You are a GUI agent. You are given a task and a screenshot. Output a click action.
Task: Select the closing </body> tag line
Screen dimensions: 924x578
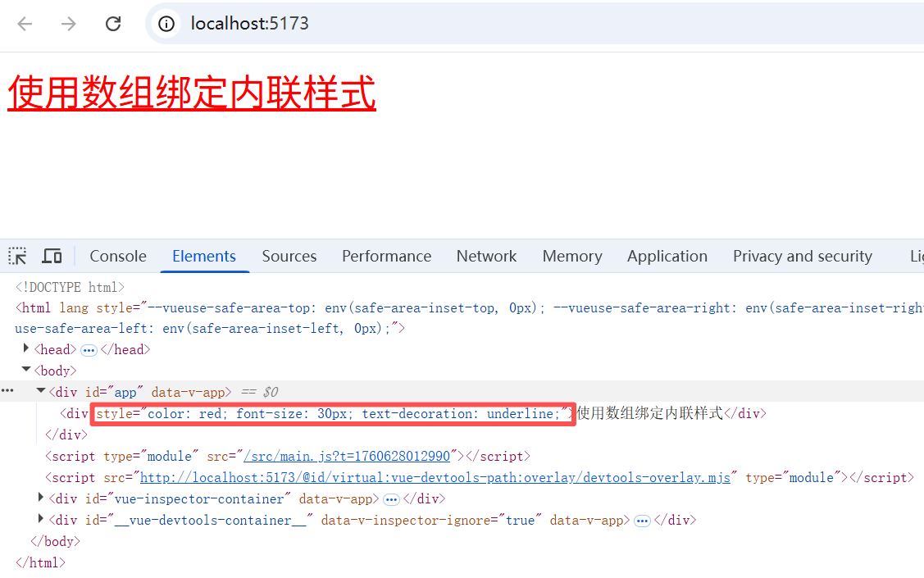(x=56, y=541)
